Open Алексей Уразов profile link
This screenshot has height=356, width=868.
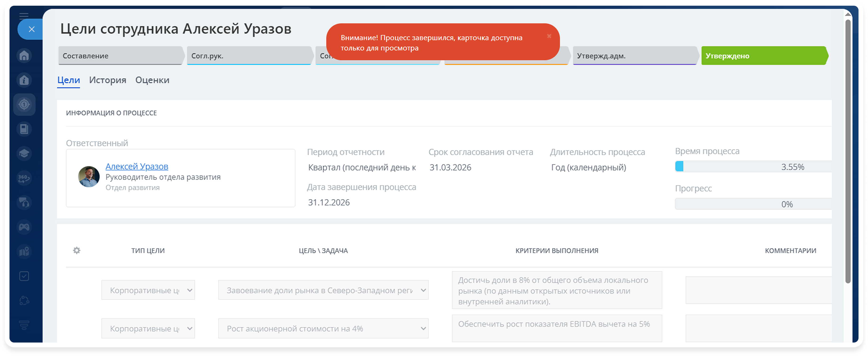pyautogui.click(x=137, y=166)
